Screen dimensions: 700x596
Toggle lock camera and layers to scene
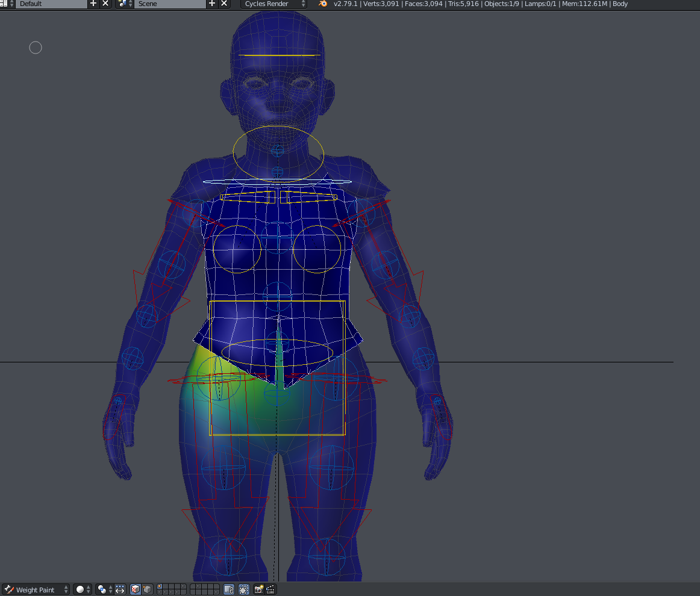[x=229, y=589]
